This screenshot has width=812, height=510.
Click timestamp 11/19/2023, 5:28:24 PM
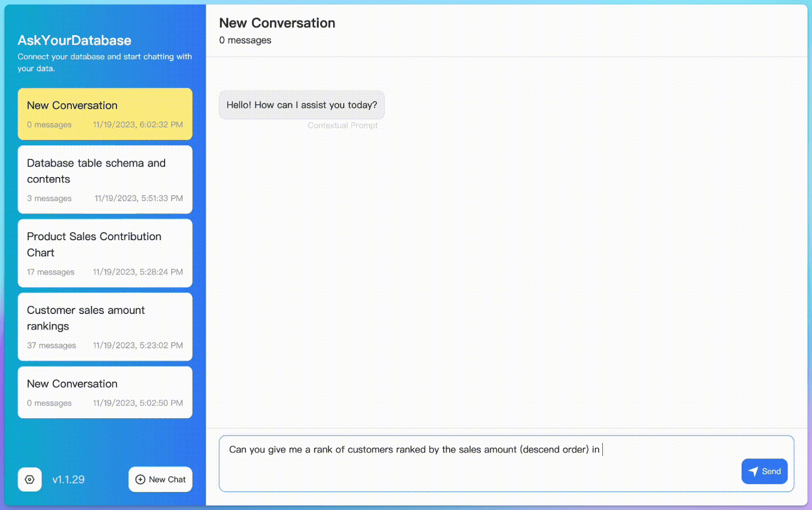coord(138,272)
